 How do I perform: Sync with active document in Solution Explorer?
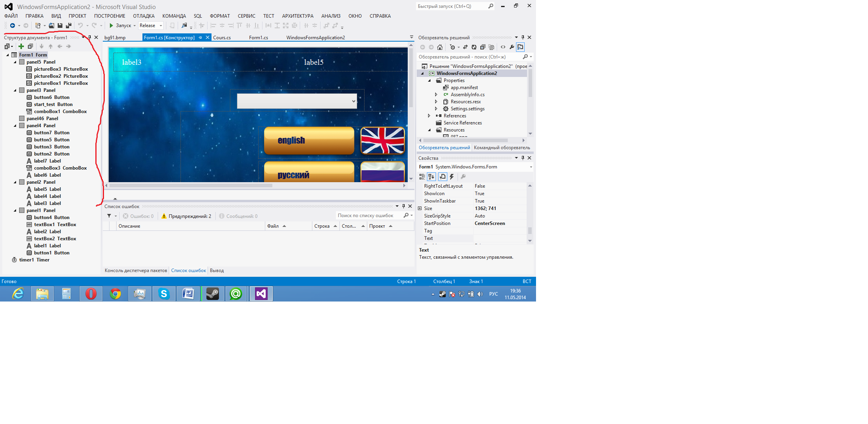click(465, 47)
